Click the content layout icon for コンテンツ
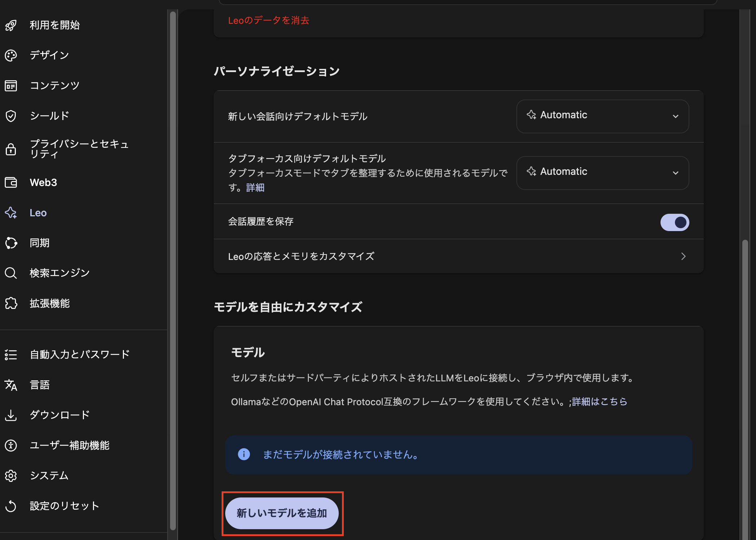Screen dimensions: 756x540 (x=11, y=86)
